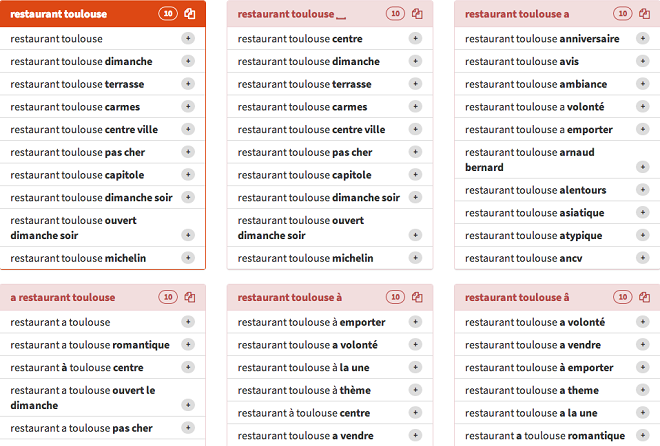Add 'restaurant toulouse atypique' via plus icon
Viewport: 660px width, 446px height.
[x=643, y=235]
